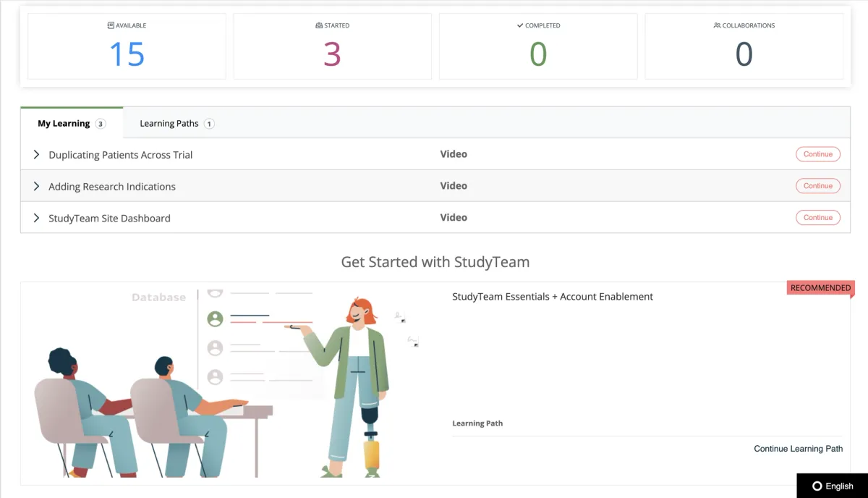This screenshot has width=868, height=498.
Task: Expand the StudyTeam Site Dashboard row
Action: tap(36, 218)
